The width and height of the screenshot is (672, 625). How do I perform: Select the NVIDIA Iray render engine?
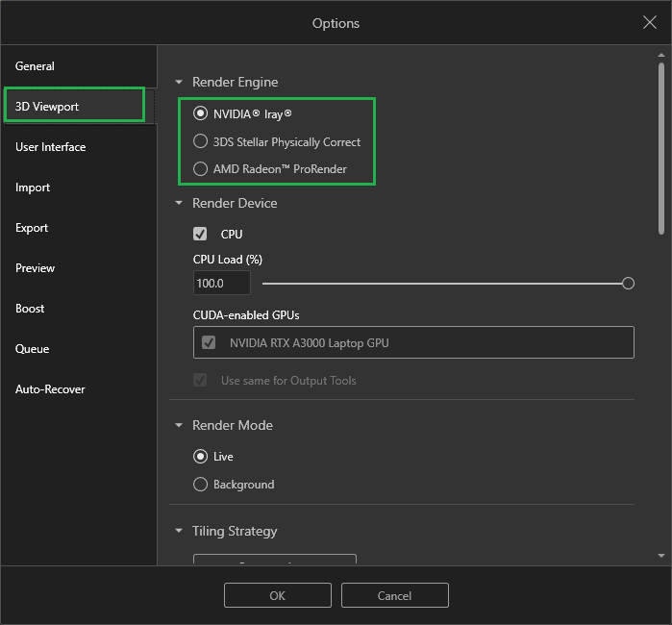(200, 112)
